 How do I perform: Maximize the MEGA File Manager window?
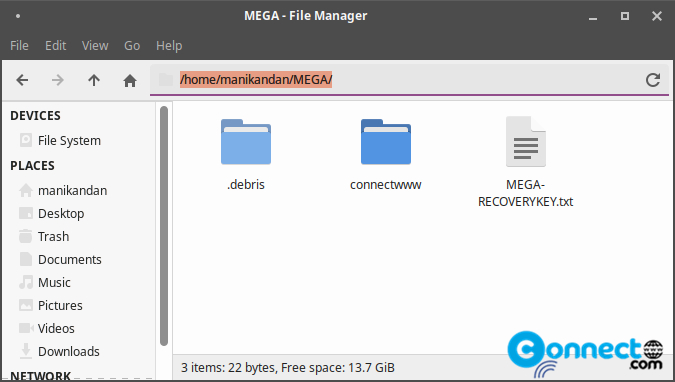[x=625, y=16]
